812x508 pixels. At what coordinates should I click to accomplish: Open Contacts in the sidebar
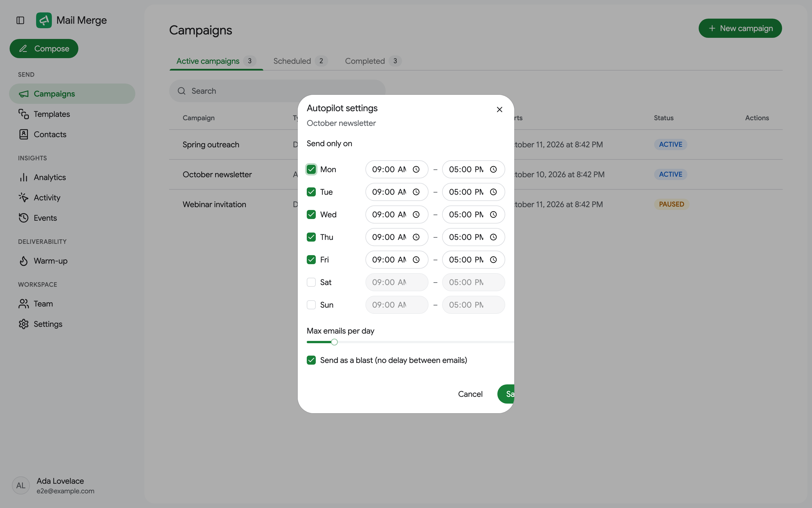tap(72, 134)
